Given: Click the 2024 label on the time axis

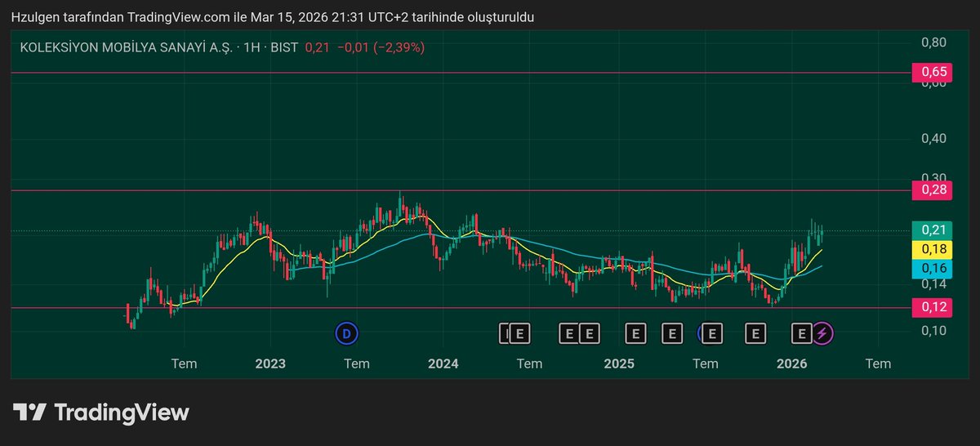Looking at the screenshot, I should (x=443, y=363).
